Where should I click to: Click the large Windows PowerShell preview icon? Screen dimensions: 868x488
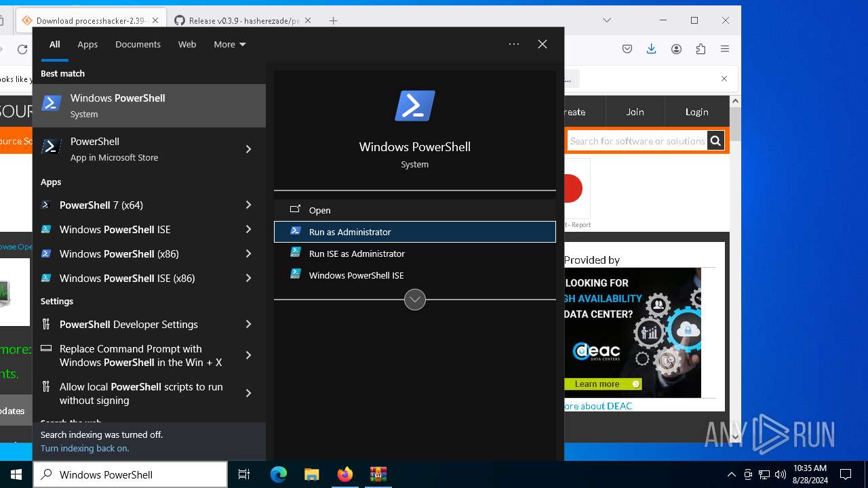coord(415,106)
